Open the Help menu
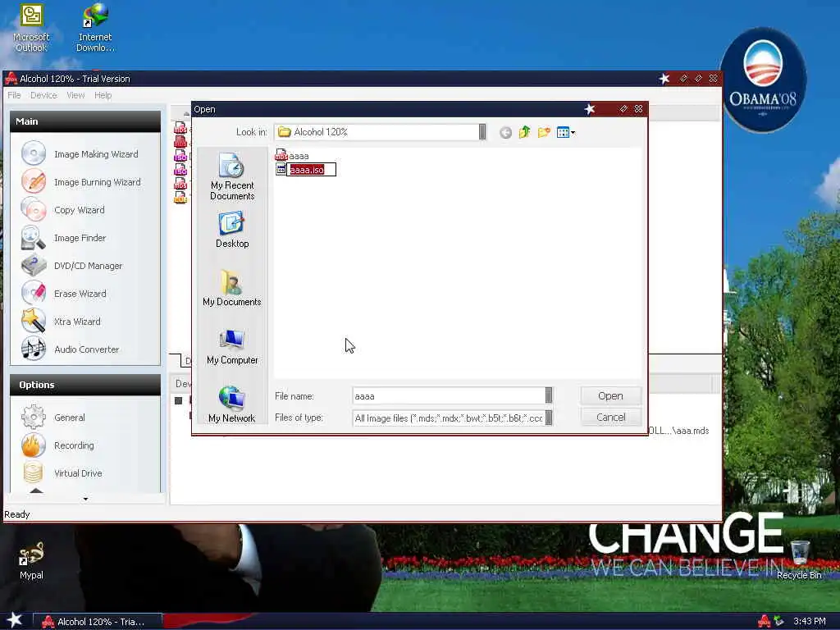This screenshot has height=630, width=840. pos(103,95)
